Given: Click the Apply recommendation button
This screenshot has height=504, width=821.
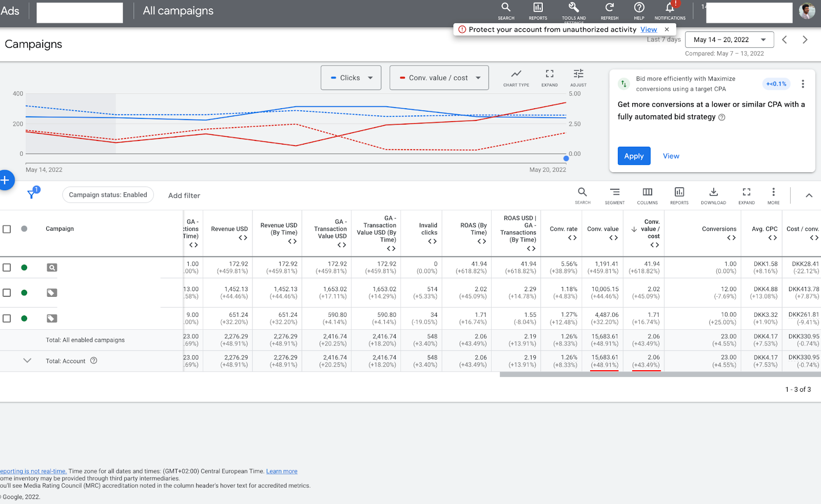Looking at the screenshot, I should tap(634, 156).
